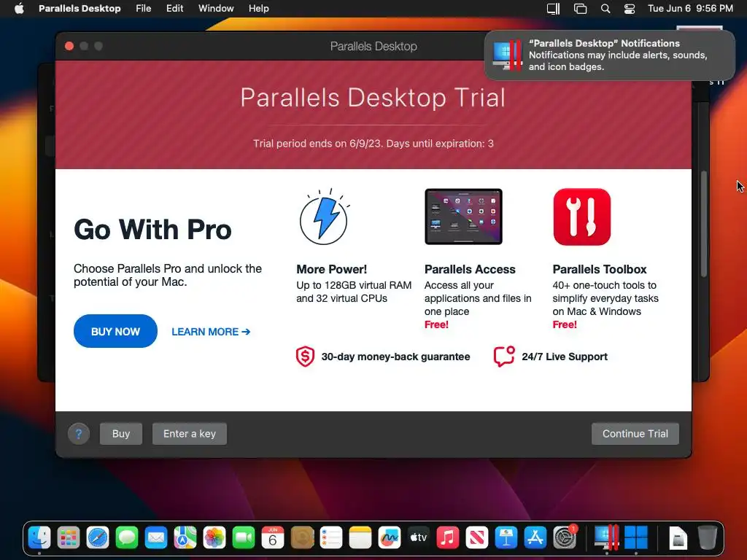Open the Apple menu

coord(19,8)
